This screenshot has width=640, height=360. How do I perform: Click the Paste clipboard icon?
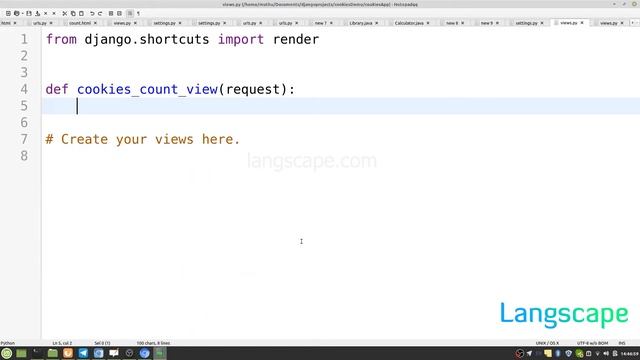coord(81,13)
